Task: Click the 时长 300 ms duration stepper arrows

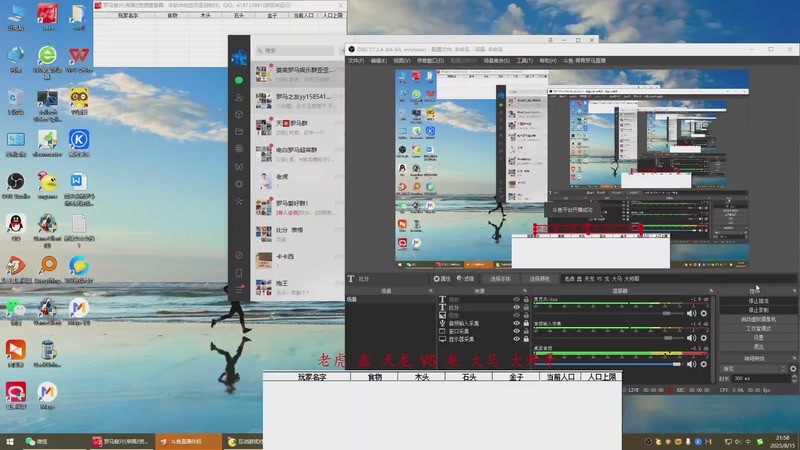Action: (x=794, y=379)
